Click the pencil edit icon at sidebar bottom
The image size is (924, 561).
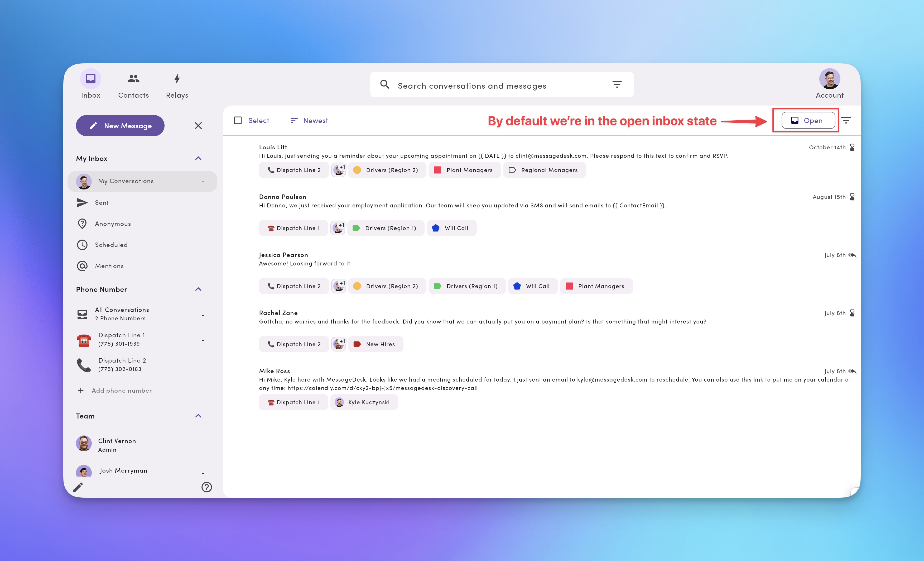[78, 487]
